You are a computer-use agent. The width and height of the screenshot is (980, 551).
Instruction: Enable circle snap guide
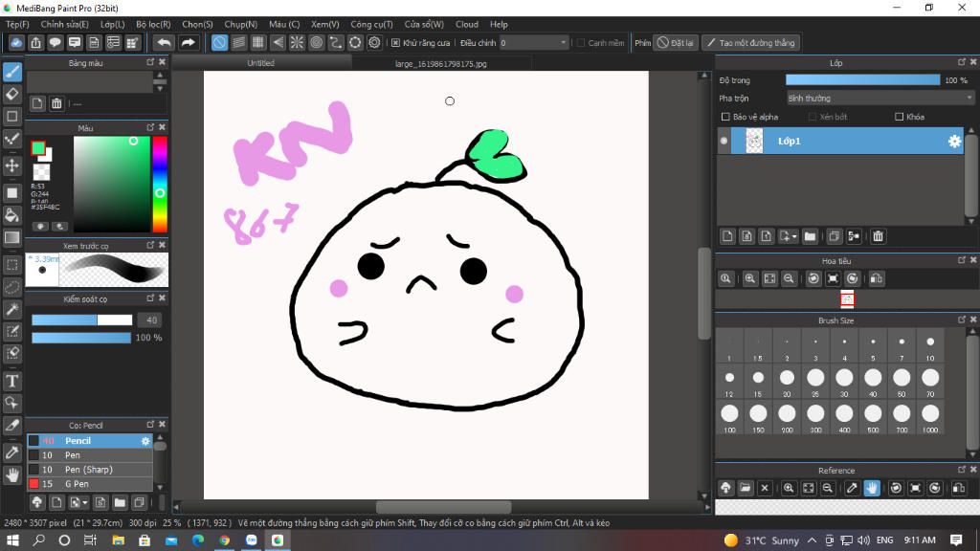pyautogui.click(x=316, y=42)
